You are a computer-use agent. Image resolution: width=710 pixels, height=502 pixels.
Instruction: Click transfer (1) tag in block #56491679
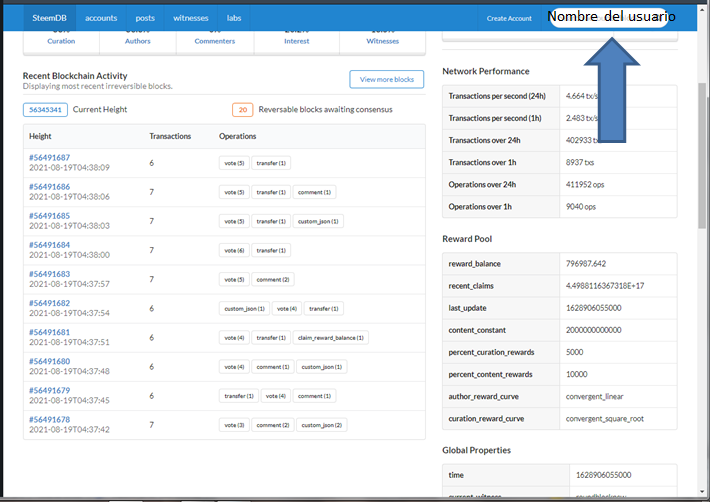239,396
